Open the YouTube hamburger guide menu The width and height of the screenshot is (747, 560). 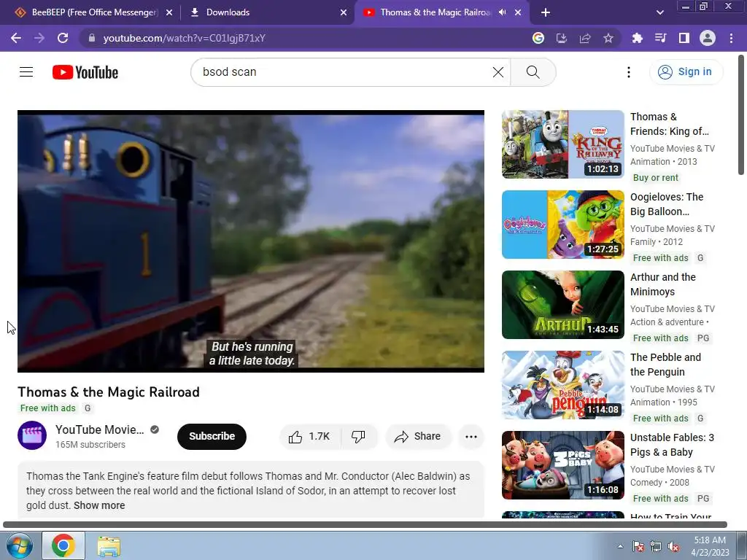(26, 72)
